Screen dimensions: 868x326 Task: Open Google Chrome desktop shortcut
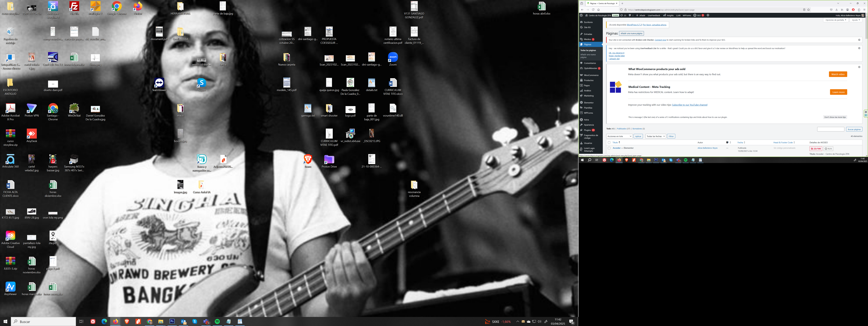pyautogui.click(x=117, y=8)
